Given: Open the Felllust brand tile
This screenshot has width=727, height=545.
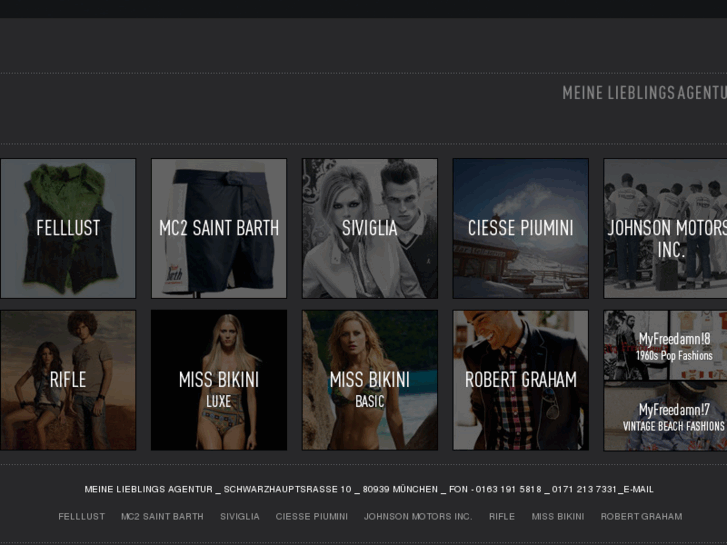Looking at the screenshot, I should [x=68, y=228].
